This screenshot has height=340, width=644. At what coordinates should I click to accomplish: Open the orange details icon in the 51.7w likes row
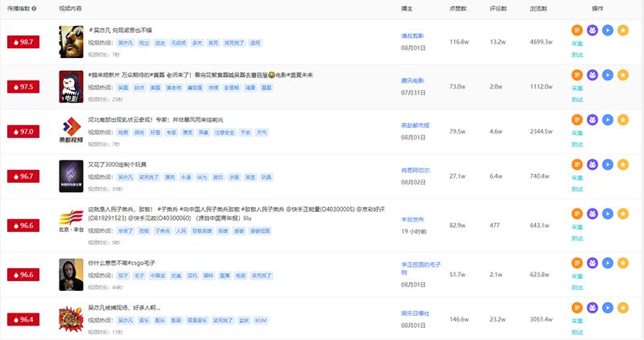point(577,263)
